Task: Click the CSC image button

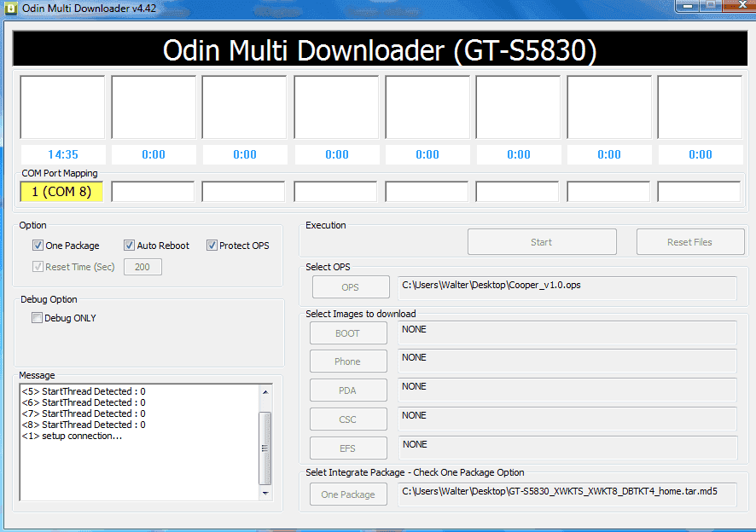Action: click(x=348, y=419)
